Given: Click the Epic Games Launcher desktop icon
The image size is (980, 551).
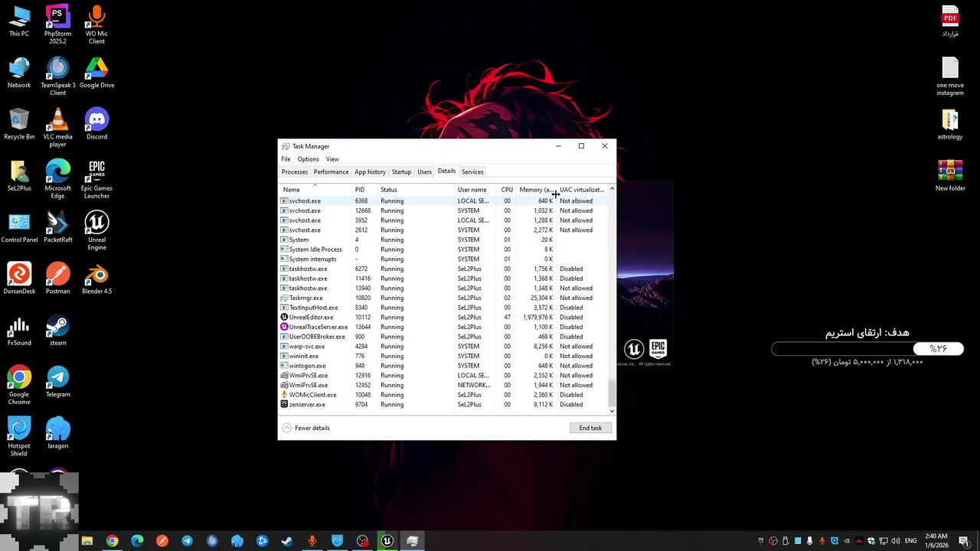Looking at the screenshot, I should tap(96, 179).
